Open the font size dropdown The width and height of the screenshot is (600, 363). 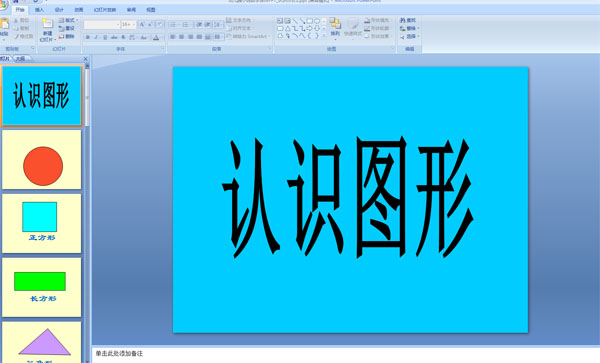coord(129,25)
